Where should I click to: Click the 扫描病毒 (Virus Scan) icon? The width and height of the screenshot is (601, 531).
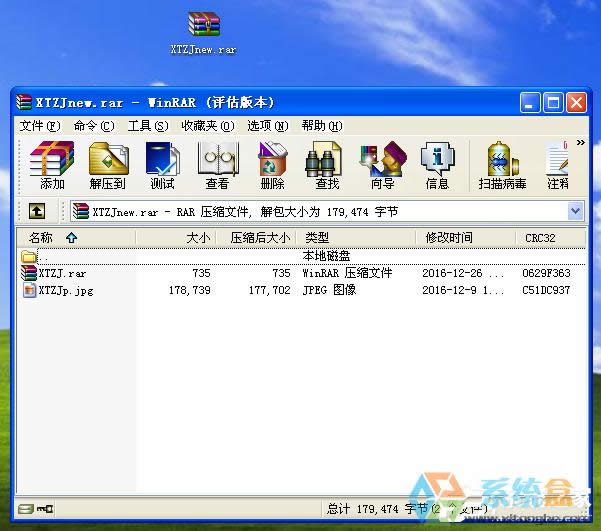(503, 164)
